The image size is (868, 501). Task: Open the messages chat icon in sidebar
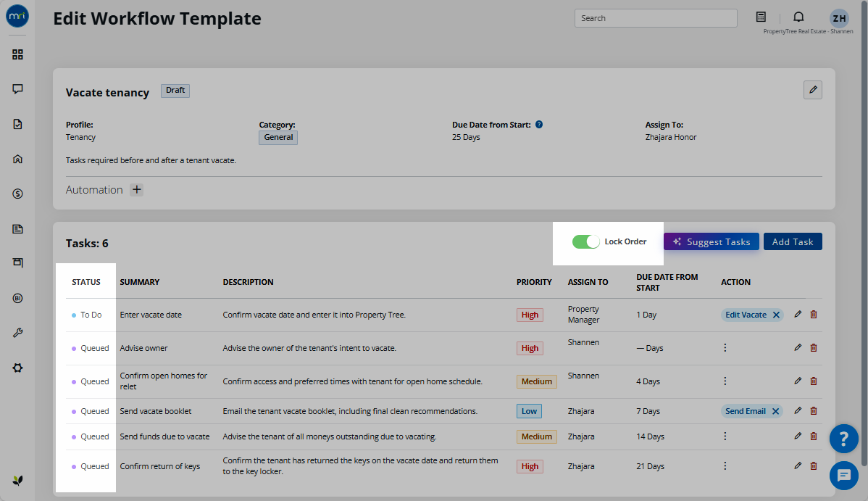click(x=17, y=89)
